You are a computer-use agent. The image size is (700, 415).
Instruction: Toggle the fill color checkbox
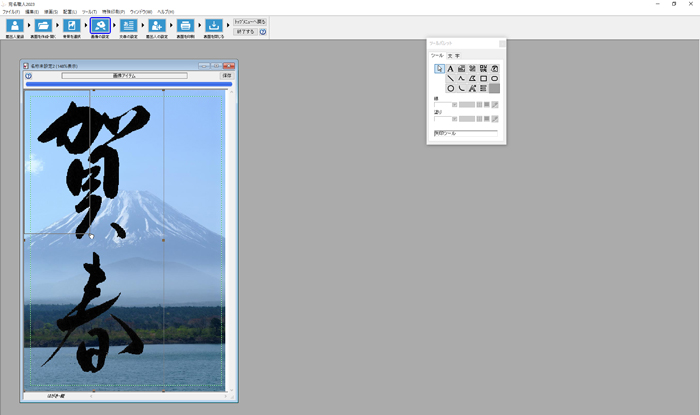[454, 118]
